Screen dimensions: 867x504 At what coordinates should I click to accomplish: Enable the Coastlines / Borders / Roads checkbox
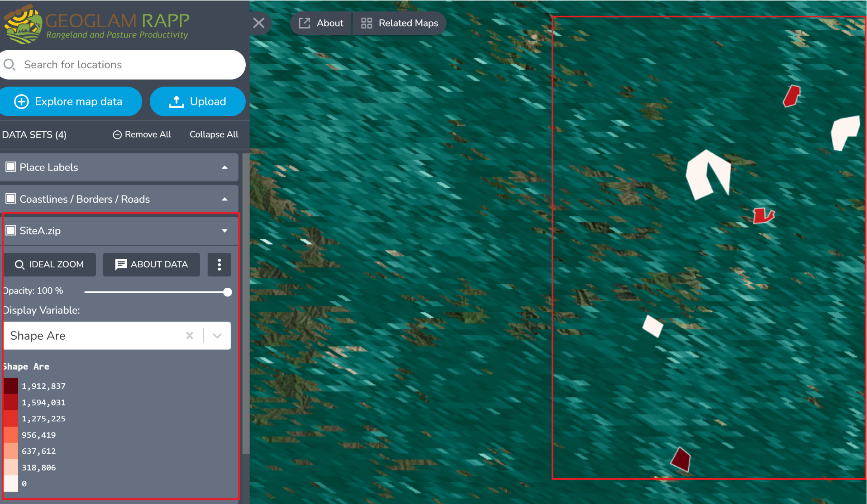[11, 199]
